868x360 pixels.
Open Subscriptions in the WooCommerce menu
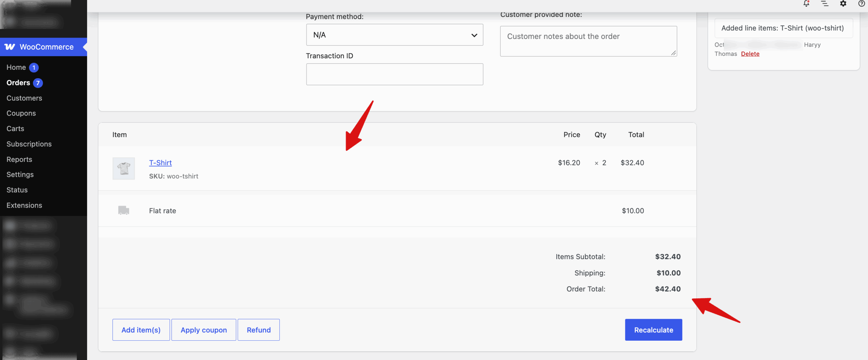(29, 144)
